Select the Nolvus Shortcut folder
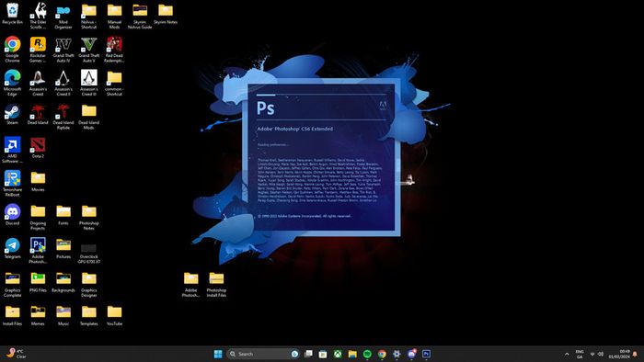644x362 pixels. click(x=88, y=16)
